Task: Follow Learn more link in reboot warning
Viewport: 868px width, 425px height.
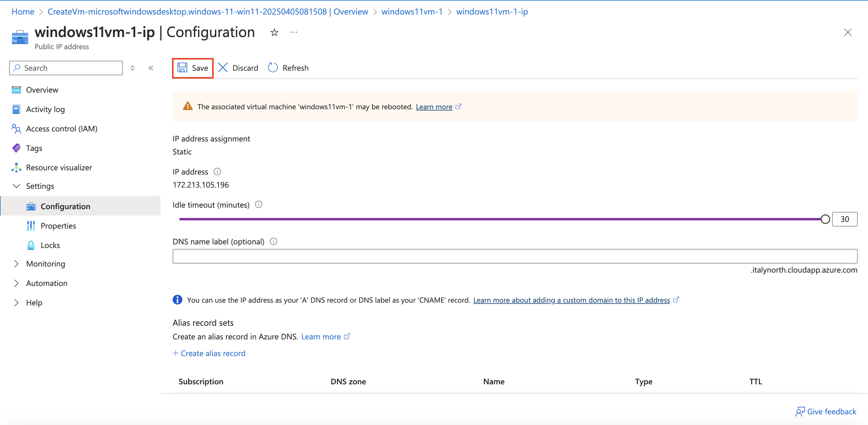Action: 434,107
